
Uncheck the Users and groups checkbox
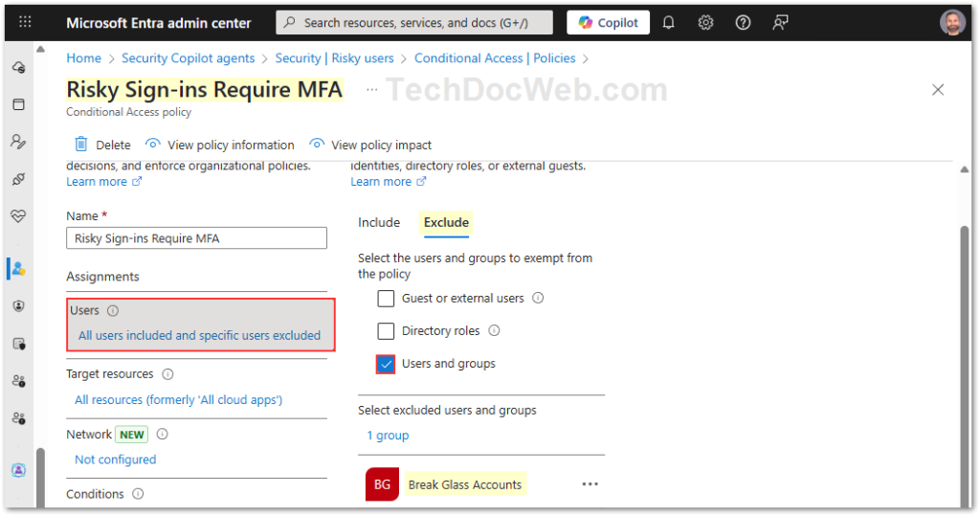coord(386,364)
